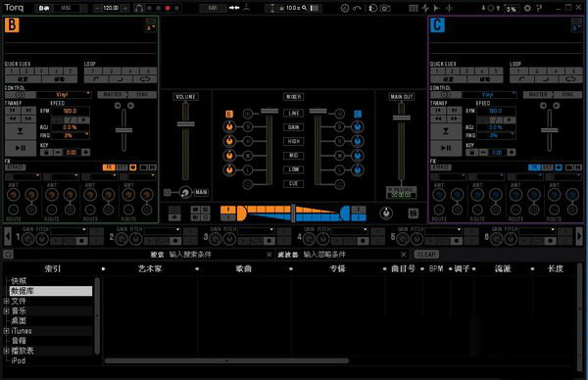
Task: Expand the 文件 tree node
Action: (6, 301)
